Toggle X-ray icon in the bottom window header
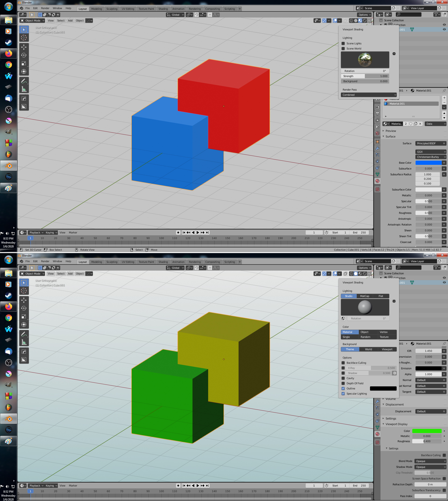This screenshot has height=501, width=448. click(345, 274)
